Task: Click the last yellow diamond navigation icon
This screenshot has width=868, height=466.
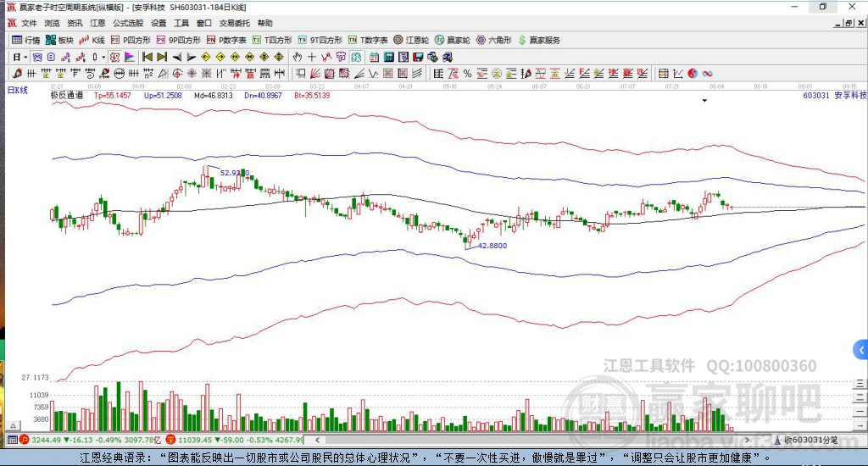Action: pos(278,57)
